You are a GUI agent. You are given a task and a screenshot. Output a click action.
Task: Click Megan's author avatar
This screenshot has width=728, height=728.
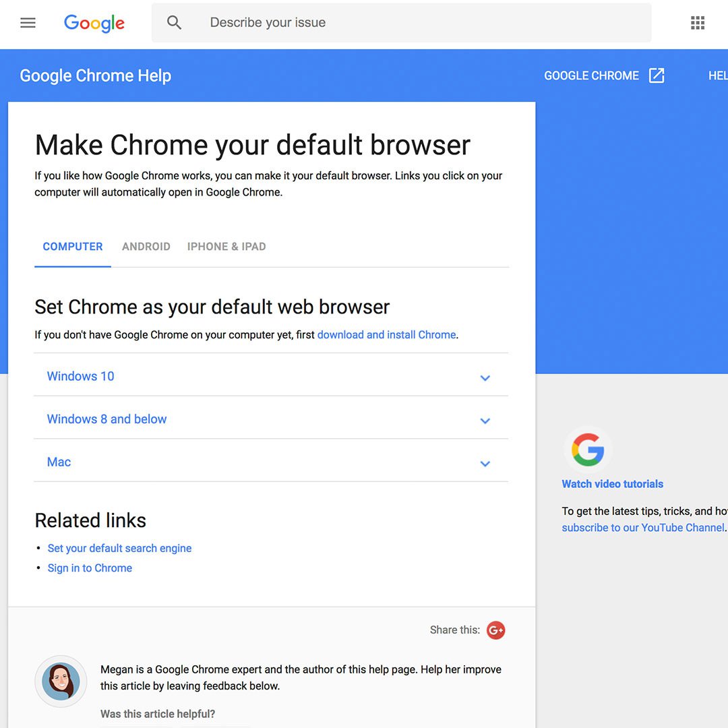(x=61, y=681)
